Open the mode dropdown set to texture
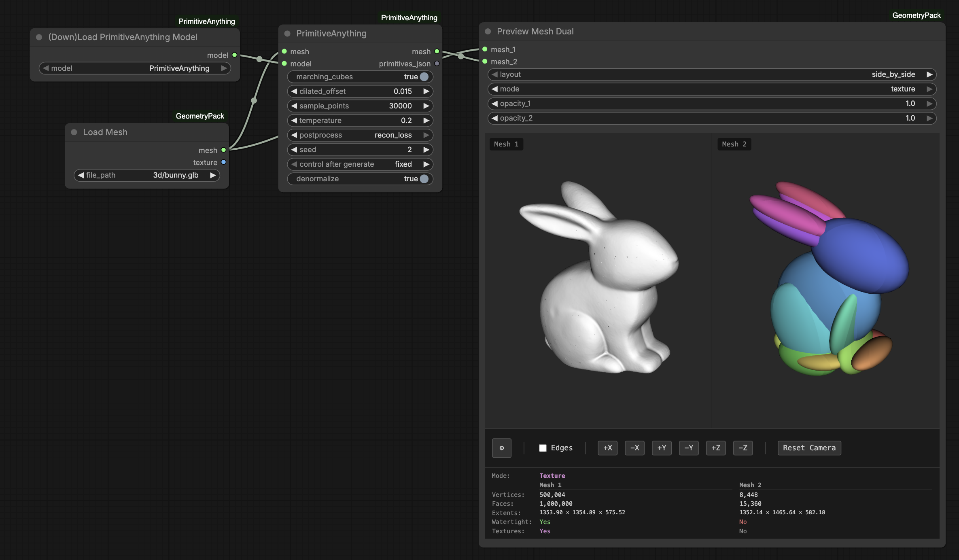 [x=712, y=89]
